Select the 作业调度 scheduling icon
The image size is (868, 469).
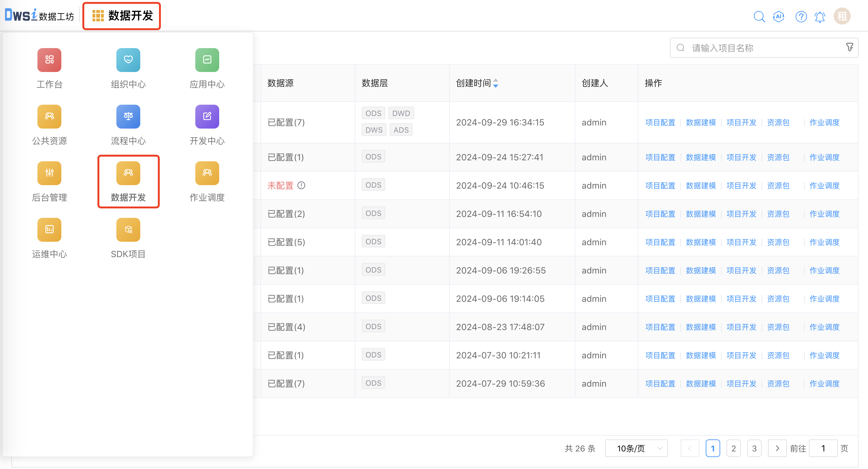pos(207,173)
